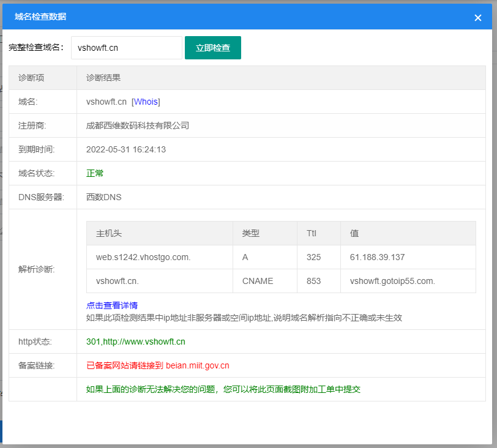Screen dimensions: 497x448
Task: Click the 类型 column header
Action: point(251,233)
